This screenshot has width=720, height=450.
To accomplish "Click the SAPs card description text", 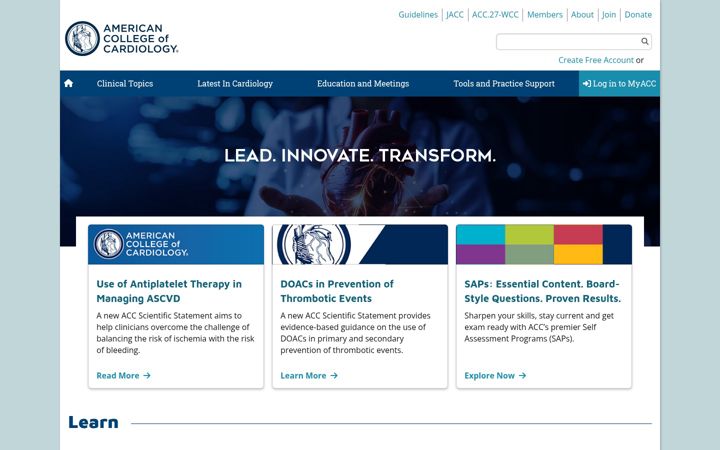I will (539, 327).
